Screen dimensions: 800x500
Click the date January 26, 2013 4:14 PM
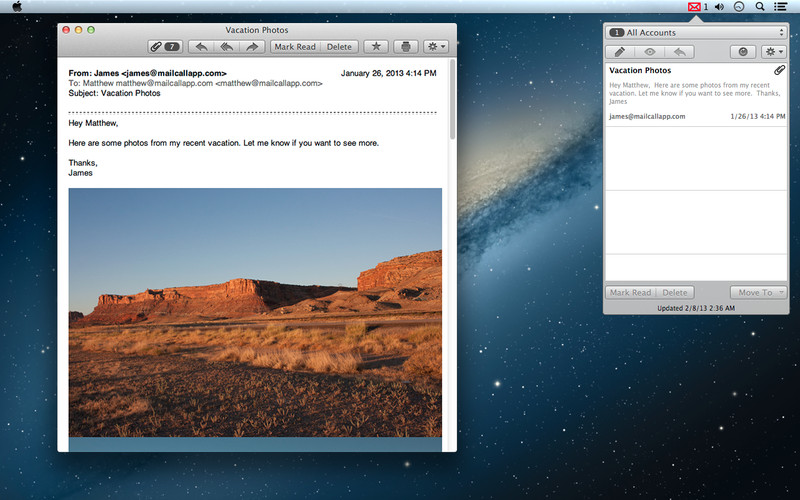point(388,73)
